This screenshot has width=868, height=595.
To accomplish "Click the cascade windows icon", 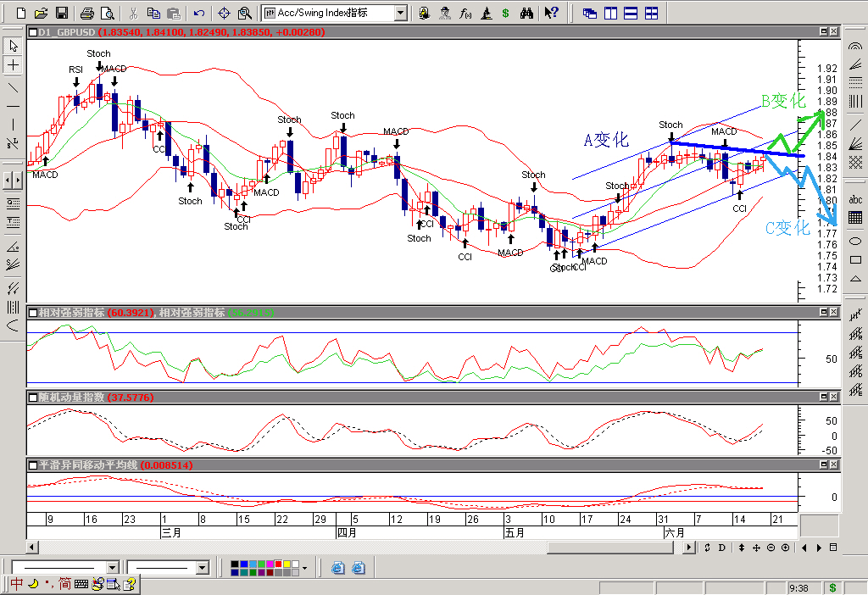I will point(590,12).
